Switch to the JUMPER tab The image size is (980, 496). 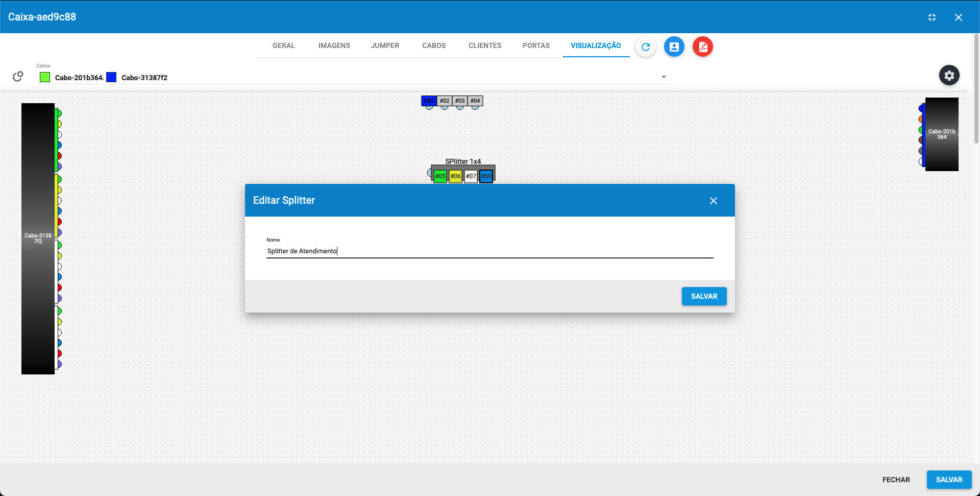tap(385, 45)
